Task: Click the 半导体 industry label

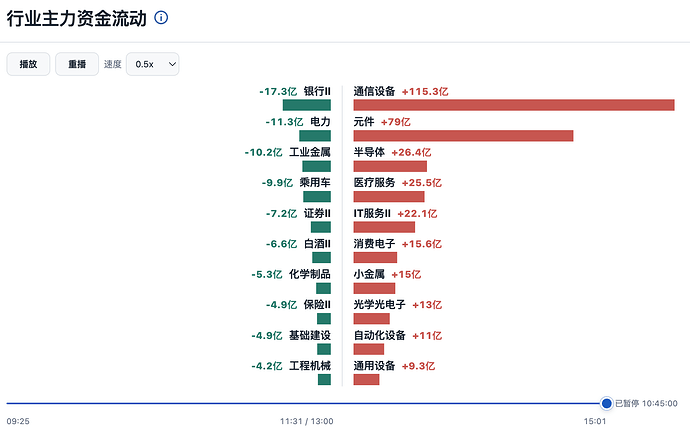Action: coord(369,152)
